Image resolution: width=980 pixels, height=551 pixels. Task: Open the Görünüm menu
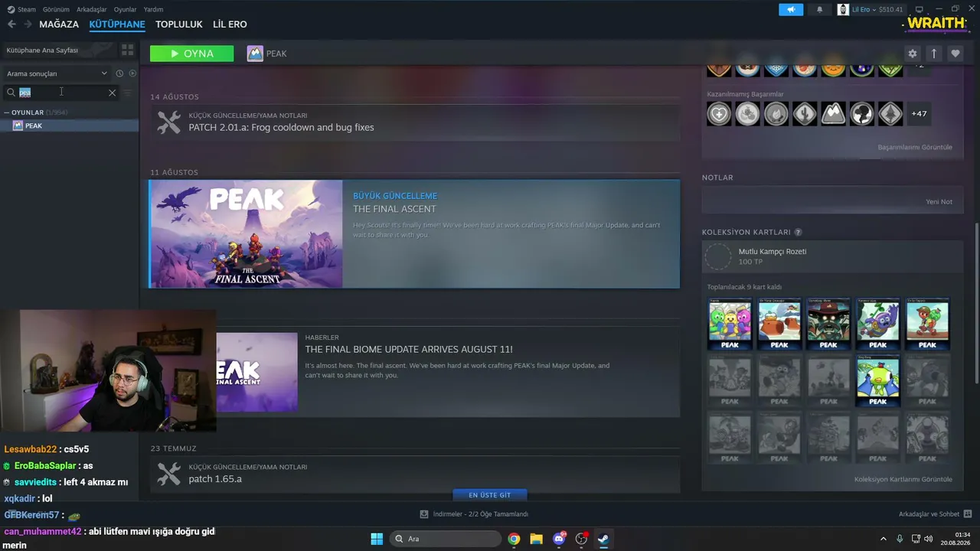coord(56,9)
